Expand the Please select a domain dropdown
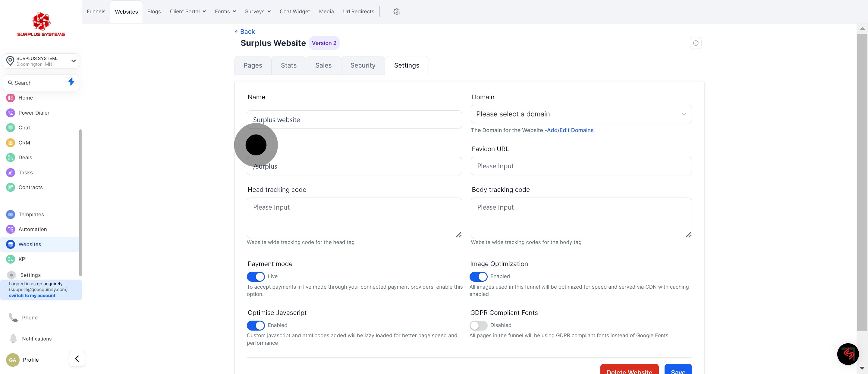 tap(580, 114)
